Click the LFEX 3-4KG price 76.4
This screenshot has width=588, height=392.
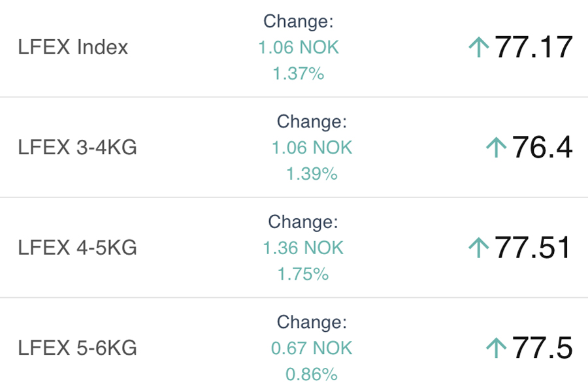click(542, 148)
